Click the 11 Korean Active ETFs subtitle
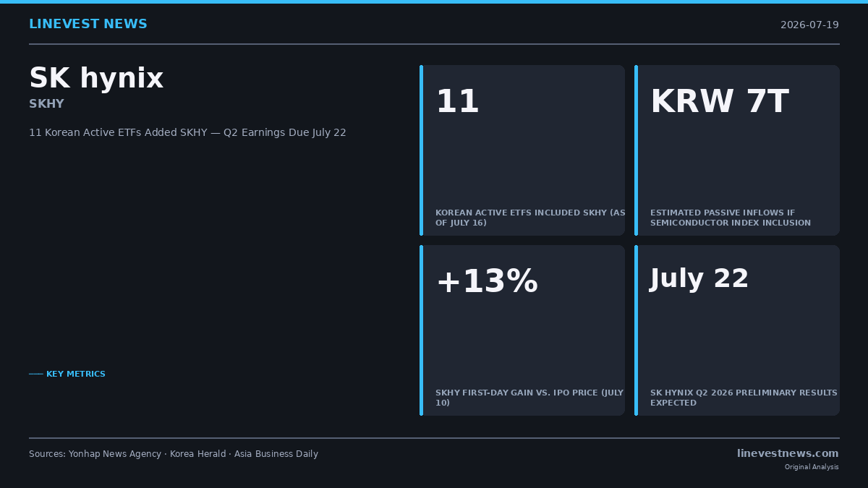The width and height of the screenshot is (868, 488). click(x=187, y=133)
